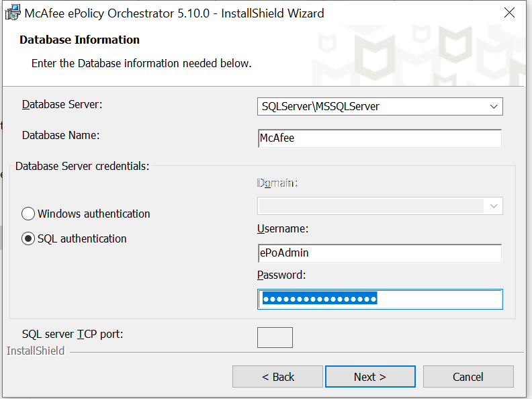Focus the Database Name field containing McAfee
The width and height of the screenshot is (532, 399).
click(380, 138)
